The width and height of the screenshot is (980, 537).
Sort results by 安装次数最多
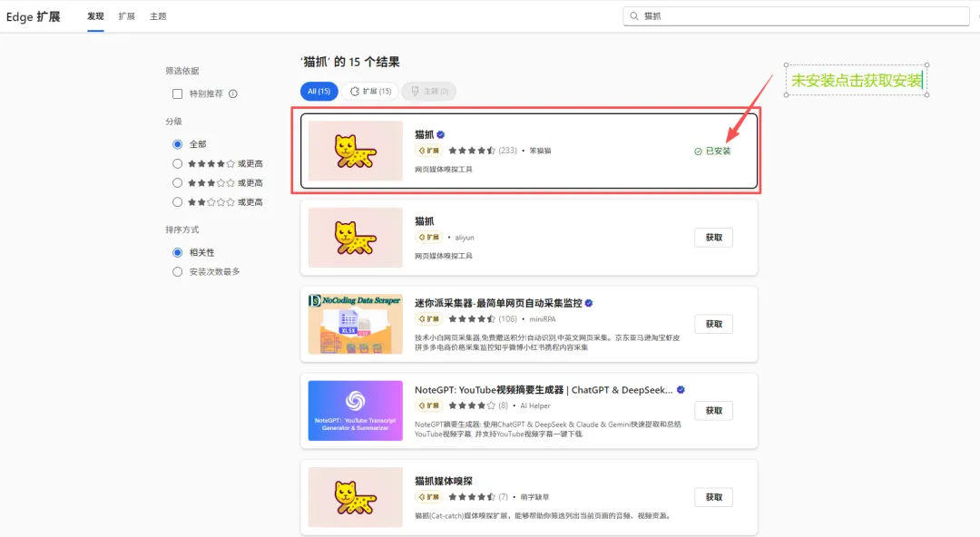[178, 272]
